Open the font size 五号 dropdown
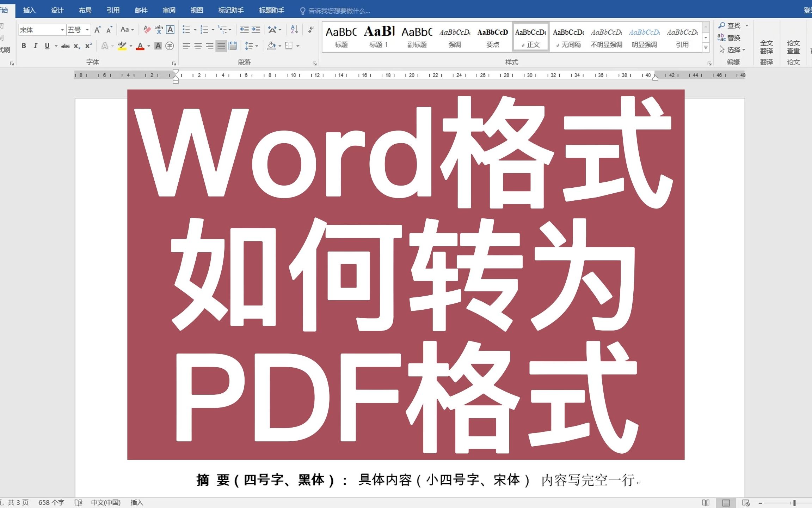Screen dimensions: 812x508 point(87,30)
